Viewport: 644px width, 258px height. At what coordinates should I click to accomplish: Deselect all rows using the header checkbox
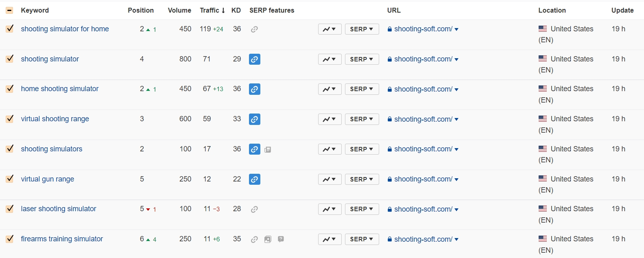[10, 11]
